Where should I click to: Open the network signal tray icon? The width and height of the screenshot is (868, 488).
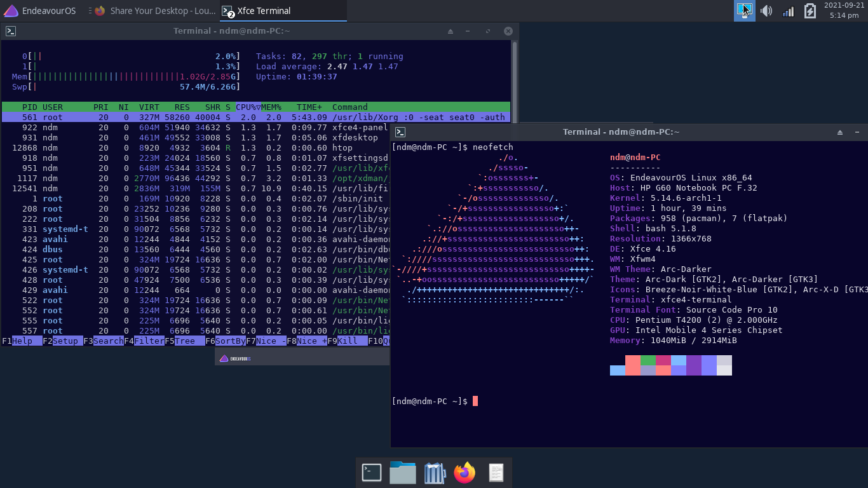pos(788,11)
